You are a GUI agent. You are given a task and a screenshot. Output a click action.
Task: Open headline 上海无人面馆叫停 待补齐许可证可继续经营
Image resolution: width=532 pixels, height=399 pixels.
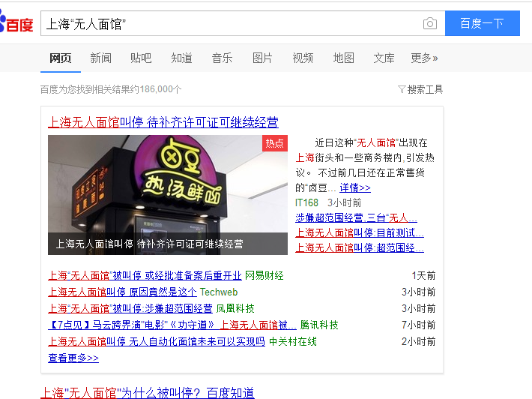[x=163, y=122]
